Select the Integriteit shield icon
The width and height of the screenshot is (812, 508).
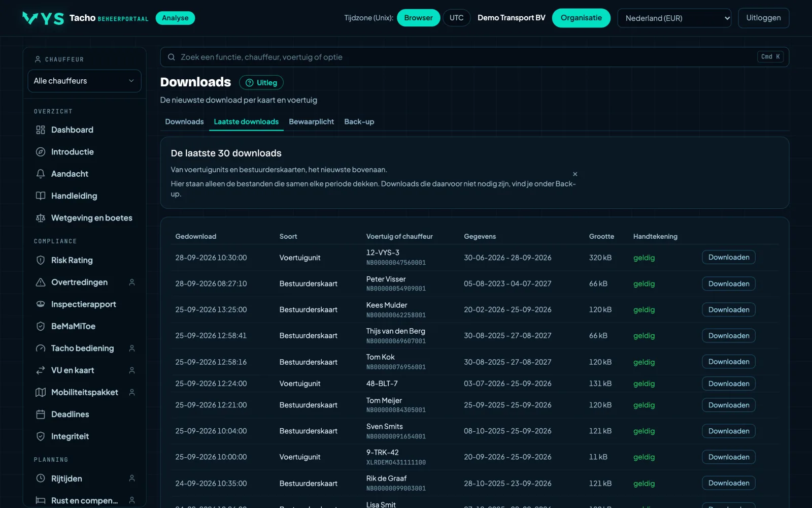[41, 436]
